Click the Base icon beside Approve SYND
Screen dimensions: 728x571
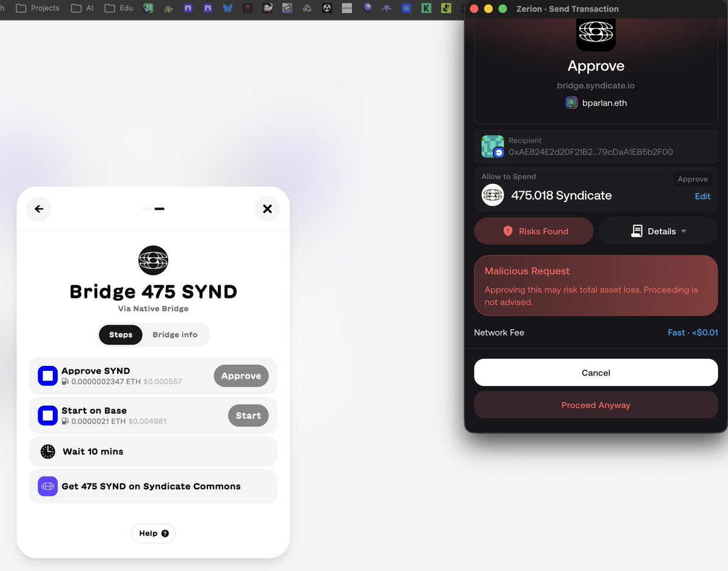click(47, 376)
